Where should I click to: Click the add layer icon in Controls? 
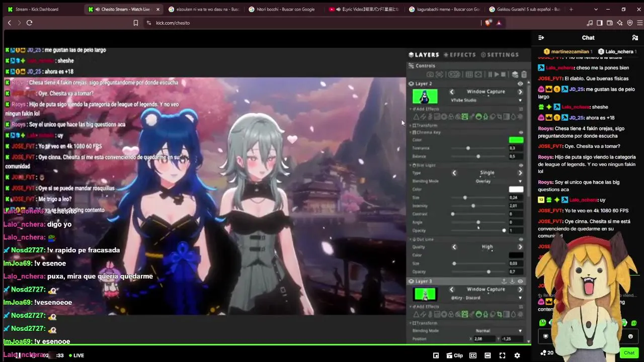515,74
